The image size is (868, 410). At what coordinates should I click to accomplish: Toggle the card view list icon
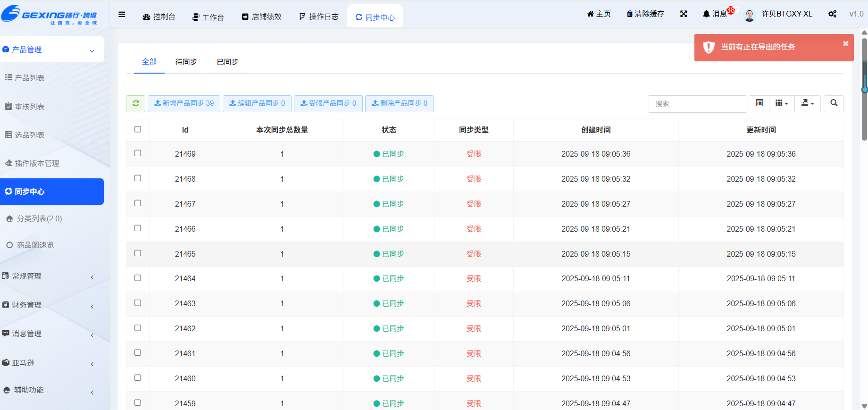point(759,103)
